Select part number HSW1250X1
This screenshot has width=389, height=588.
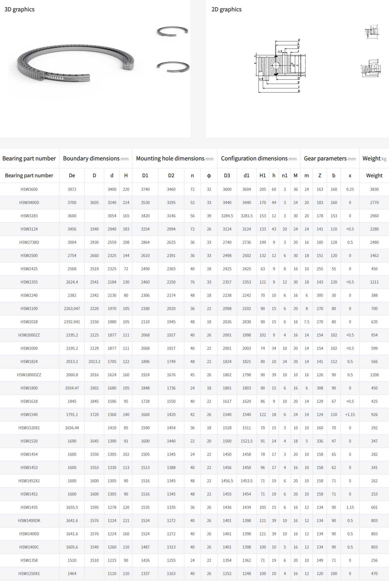(x=29, y=574)
